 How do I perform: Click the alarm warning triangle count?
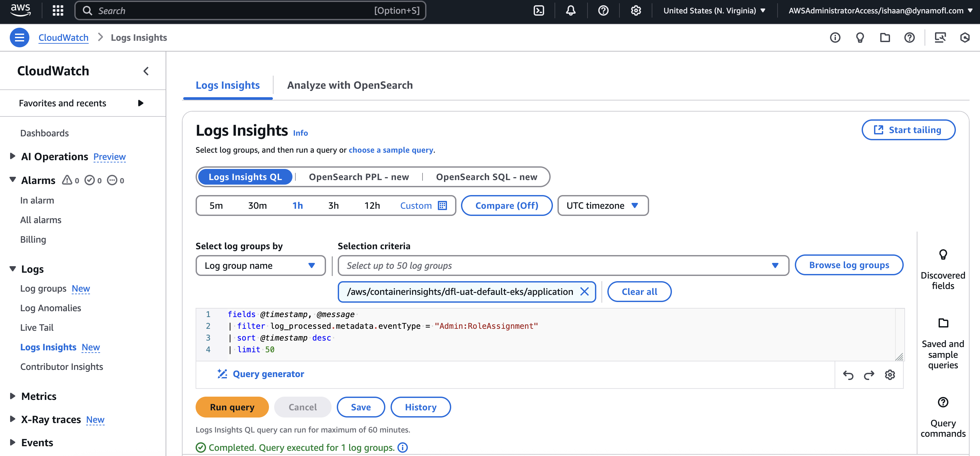(x=71, y=180)
